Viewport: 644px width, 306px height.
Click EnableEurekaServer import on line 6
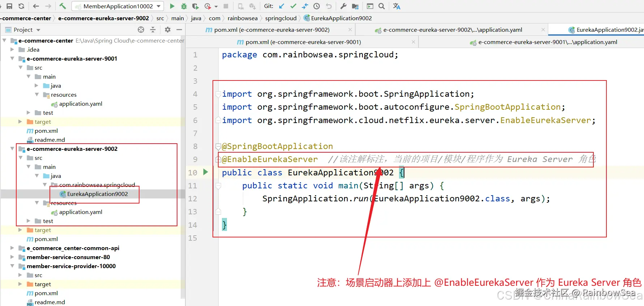[x=545, y=120]
